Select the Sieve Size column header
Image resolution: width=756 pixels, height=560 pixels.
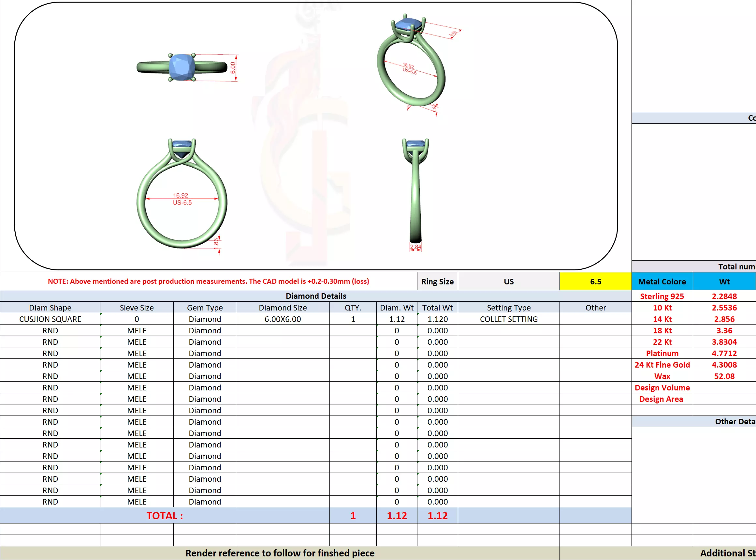tap(137, 308)
